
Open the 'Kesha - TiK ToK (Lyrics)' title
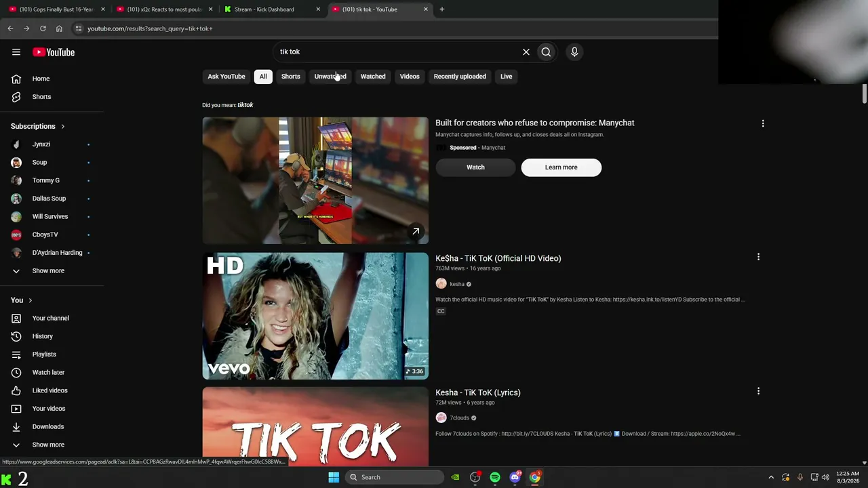click(x=478, y=392)
